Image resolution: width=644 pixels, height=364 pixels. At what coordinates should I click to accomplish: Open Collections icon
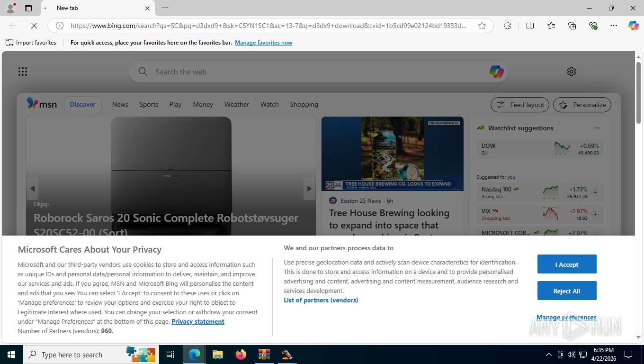[x=572, y=26]
